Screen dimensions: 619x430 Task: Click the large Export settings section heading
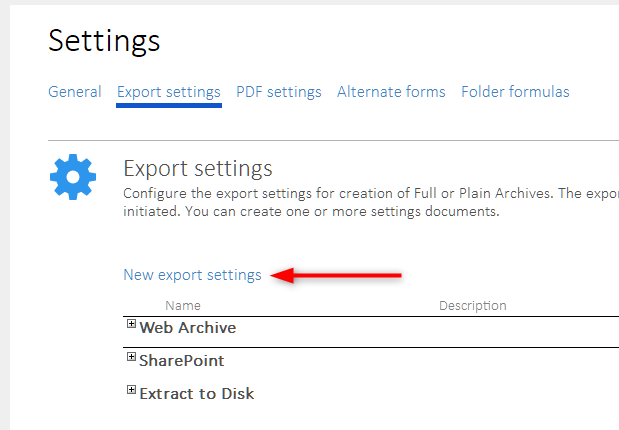pyautogui.click(x=197, y=167)
